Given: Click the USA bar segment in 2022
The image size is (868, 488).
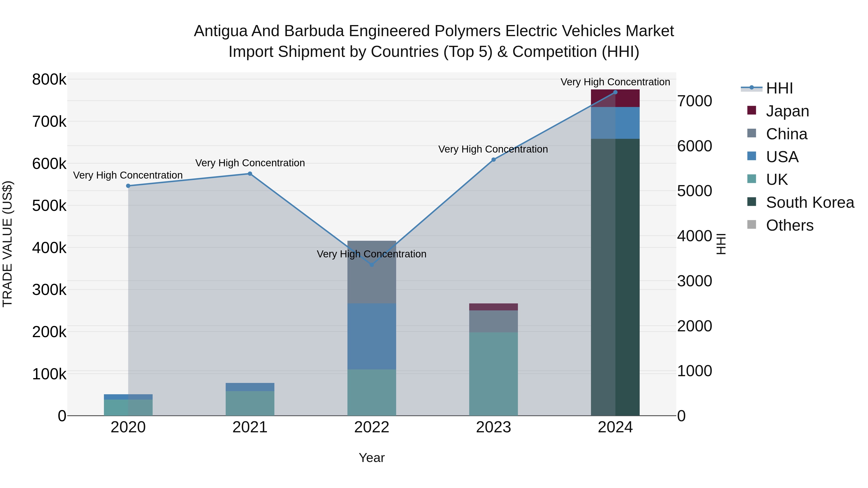Looking at the screenshot, I should [372, 336].
